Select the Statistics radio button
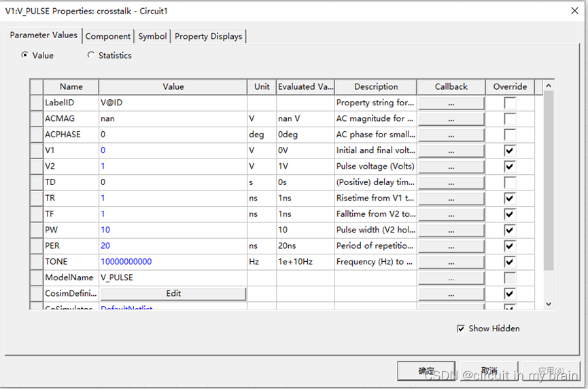Viewport: 588px width, 389px height. (x=91, y=55)
